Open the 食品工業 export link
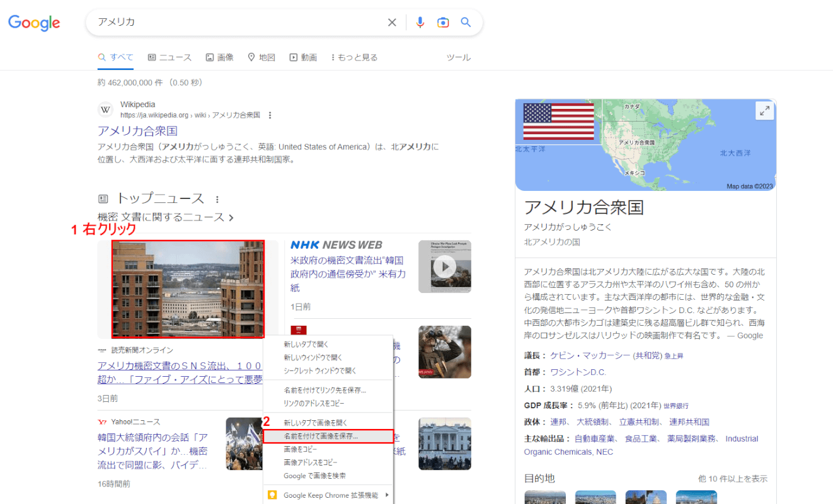This screenshot has width=833, height=504. point(641,438)
